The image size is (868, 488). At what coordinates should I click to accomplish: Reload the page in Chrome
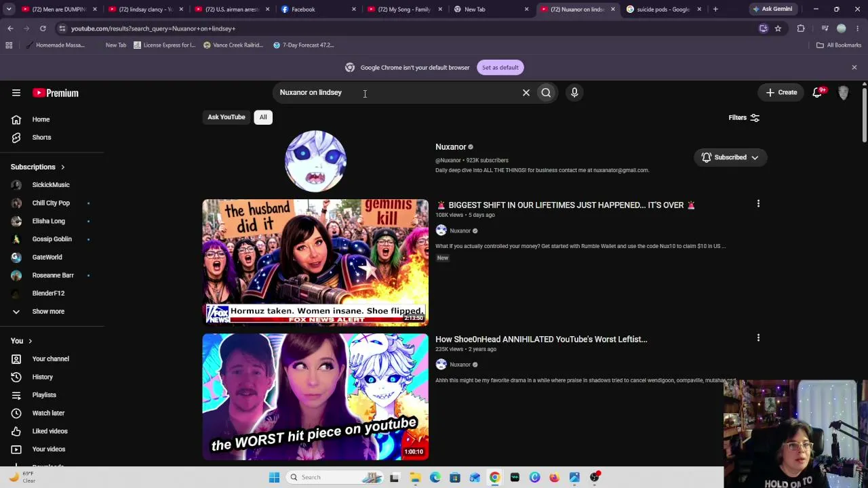(43, 28)
